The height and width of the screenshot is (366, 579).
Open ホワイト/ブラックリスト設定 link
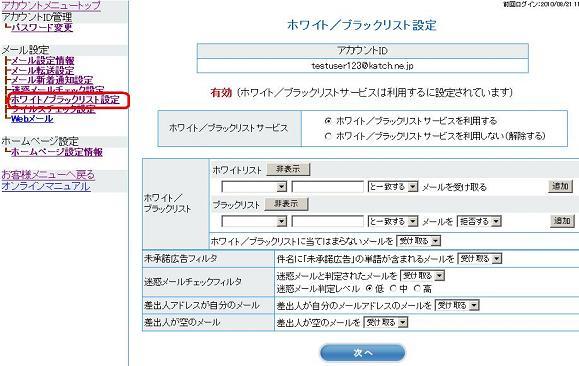click(x=65, y=100)
